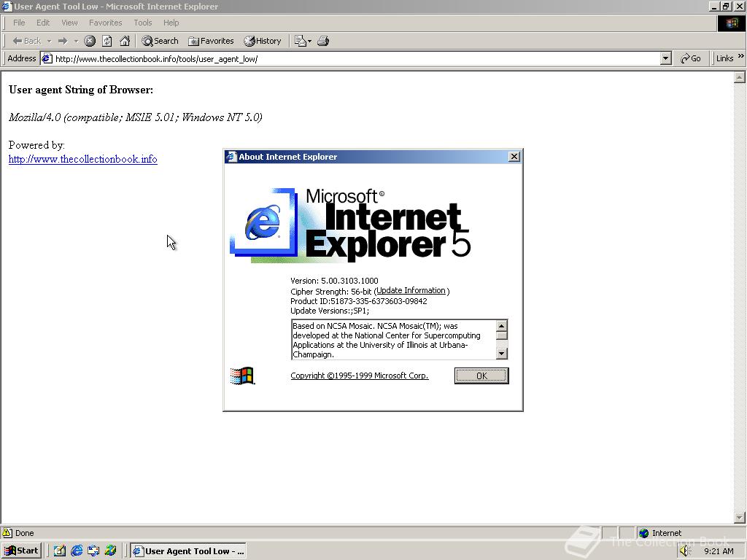Minimize the Internet Explorer window
The height and width of the screenshot is (560, 747).
tap(714, 6)
